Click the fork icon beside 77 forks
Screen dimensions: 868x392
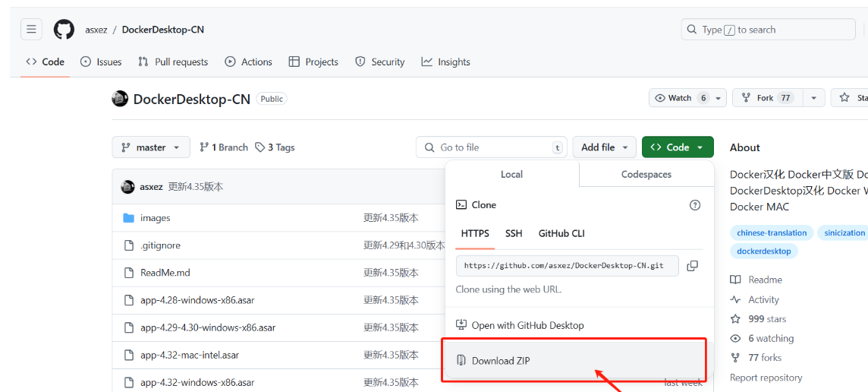[x=735, y=358]
